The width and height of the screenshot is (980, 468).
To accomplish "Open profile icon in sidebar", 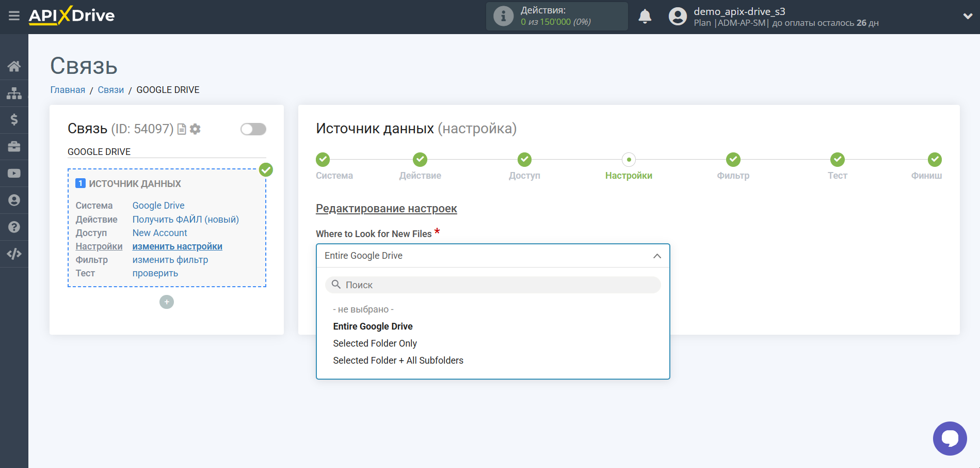I will coord(14,200).
